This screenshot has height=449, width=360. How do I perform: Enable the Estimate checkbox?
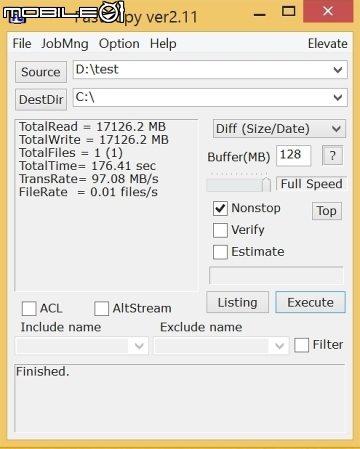point(220,252)
